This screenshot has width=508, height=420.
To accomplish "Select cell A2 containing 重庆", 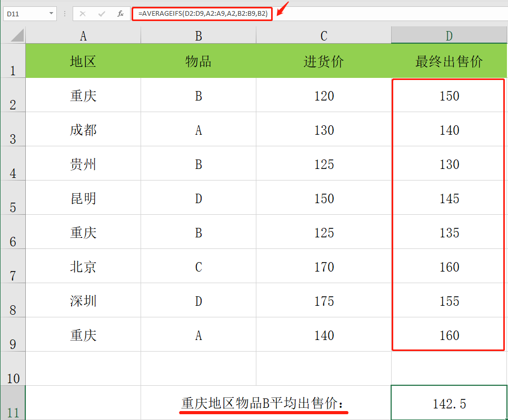I will [83, 95].
